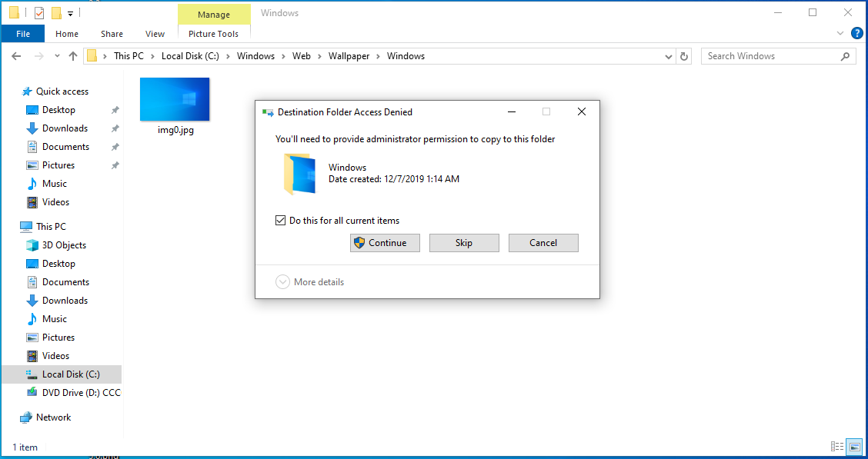
Task: Select the img0.jpg thumbnail
Action: click(175, 99)
